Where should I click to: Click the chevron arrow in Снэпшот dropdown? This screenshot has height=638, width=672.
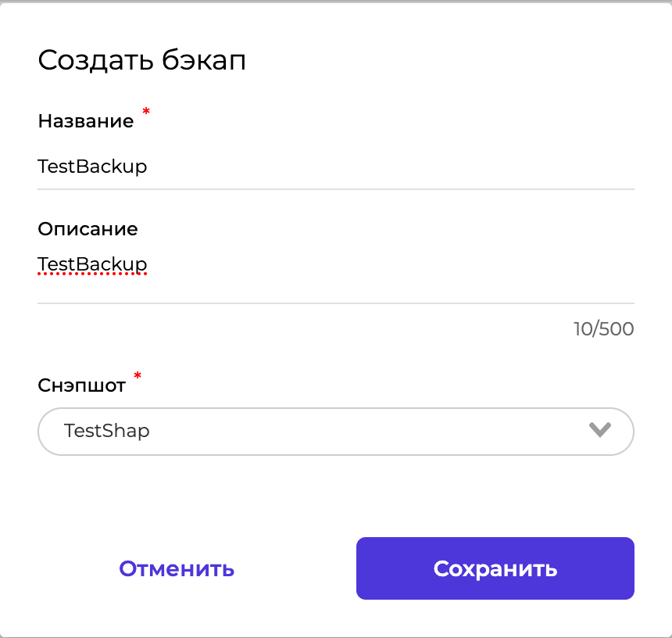pos(599,430)
